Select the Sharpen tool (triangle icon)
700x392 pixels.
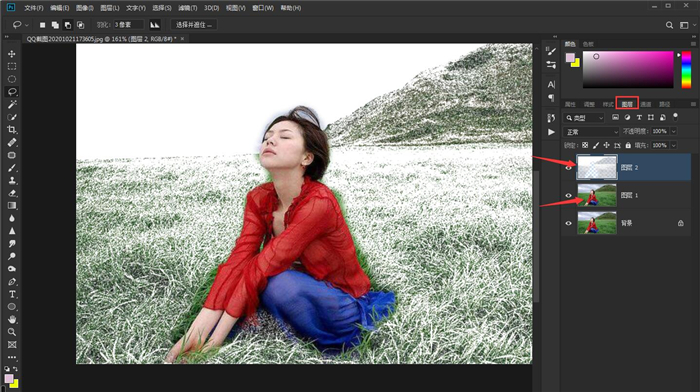(x=12, y=231)
